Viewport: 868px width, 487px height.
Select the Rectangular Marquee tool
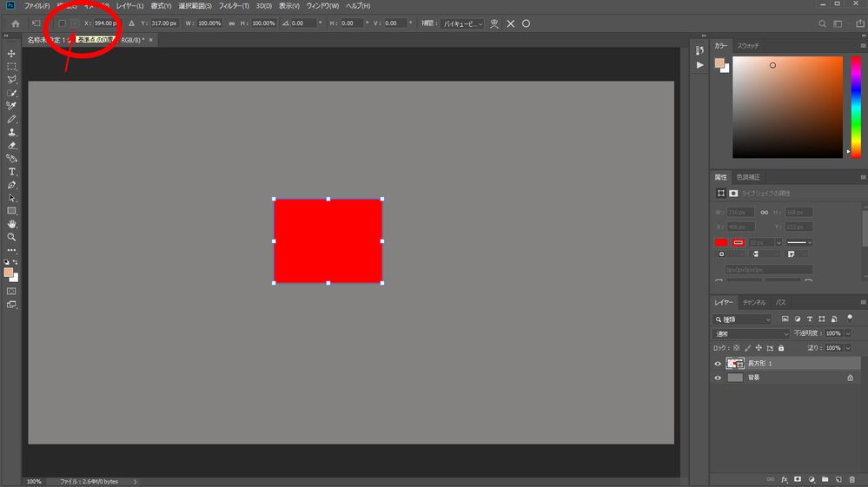point(11,66)
